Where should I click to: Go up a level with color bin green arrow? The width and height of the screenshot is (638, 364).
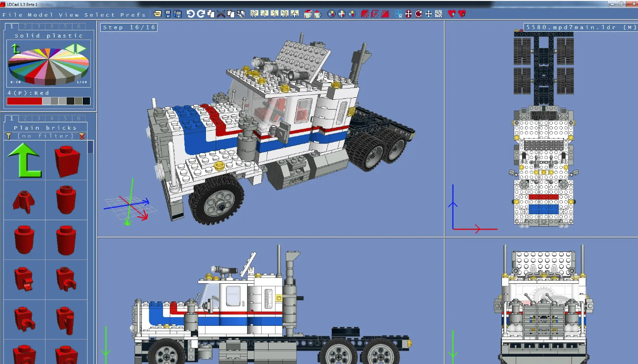pyautogui.click(x=16, y=48)
